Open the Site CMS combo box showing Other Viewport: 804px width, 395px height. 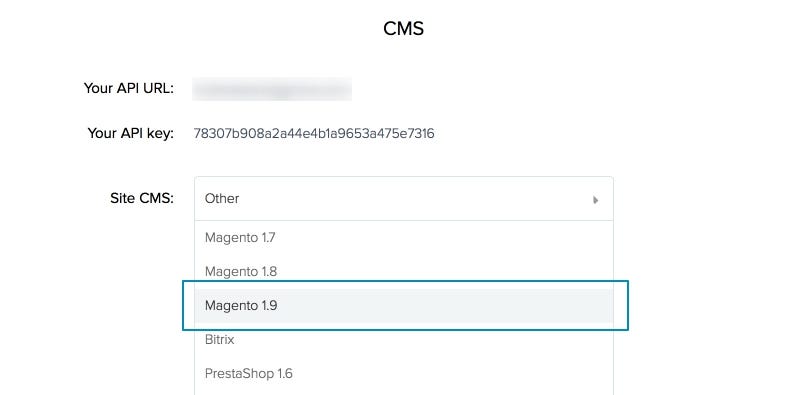404,199
